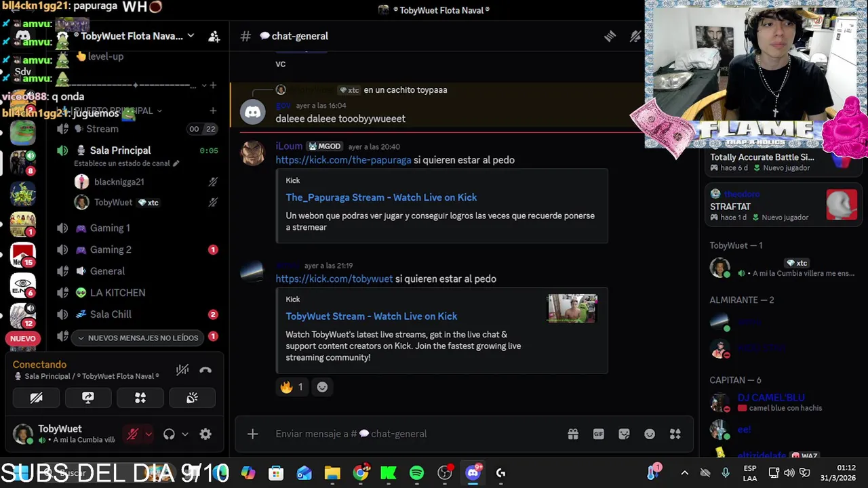Click the Discord icon in the taskbar
Screen dimensions: 868x488
(x=473, y=473)
